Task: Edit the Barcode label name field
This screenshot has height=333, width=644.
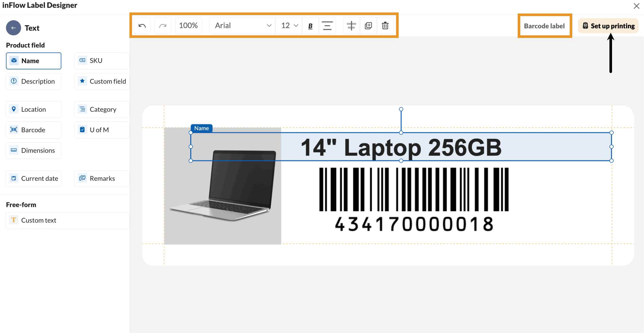Action: [x=544, y=26]
